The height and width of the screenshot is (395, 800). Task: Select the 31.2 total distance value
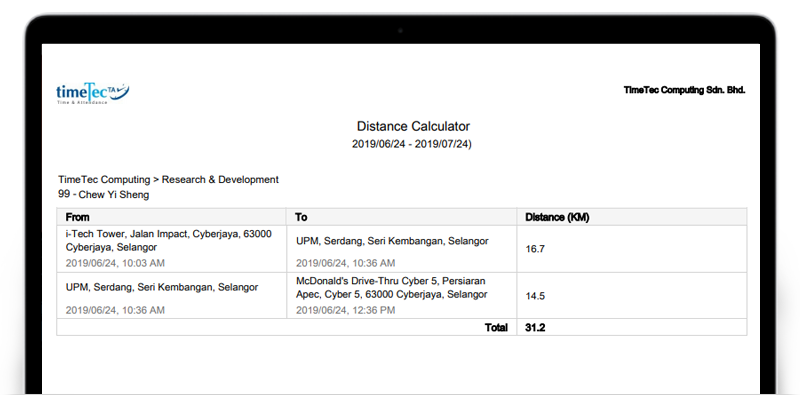[x=535, y=328]
